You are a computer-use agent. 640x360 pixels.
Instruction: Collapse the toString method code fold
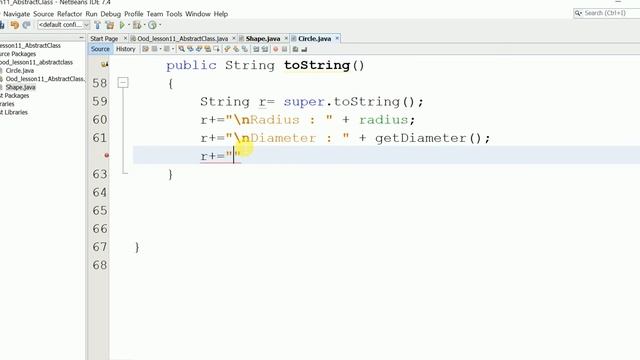(x=123, y=83)
